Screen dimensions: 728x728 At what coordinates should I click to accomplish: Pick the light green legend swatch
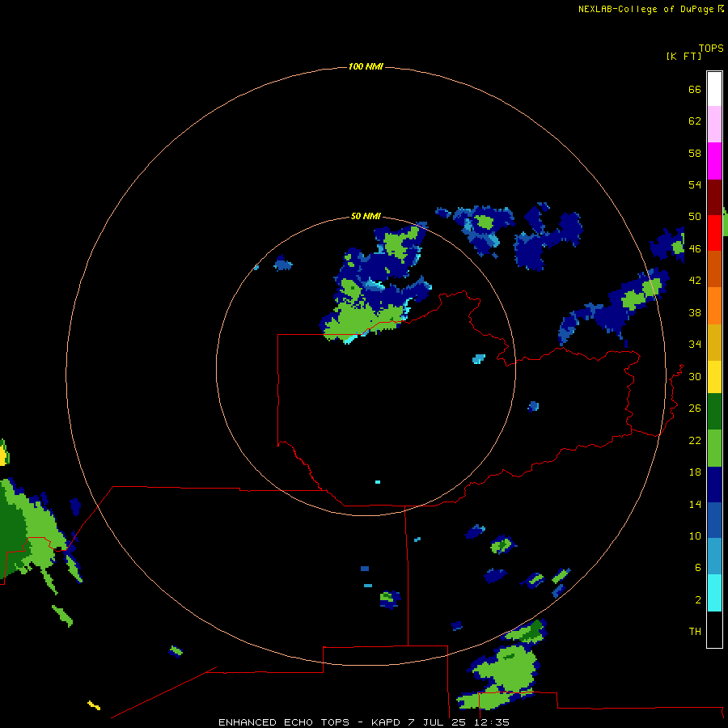714,448
